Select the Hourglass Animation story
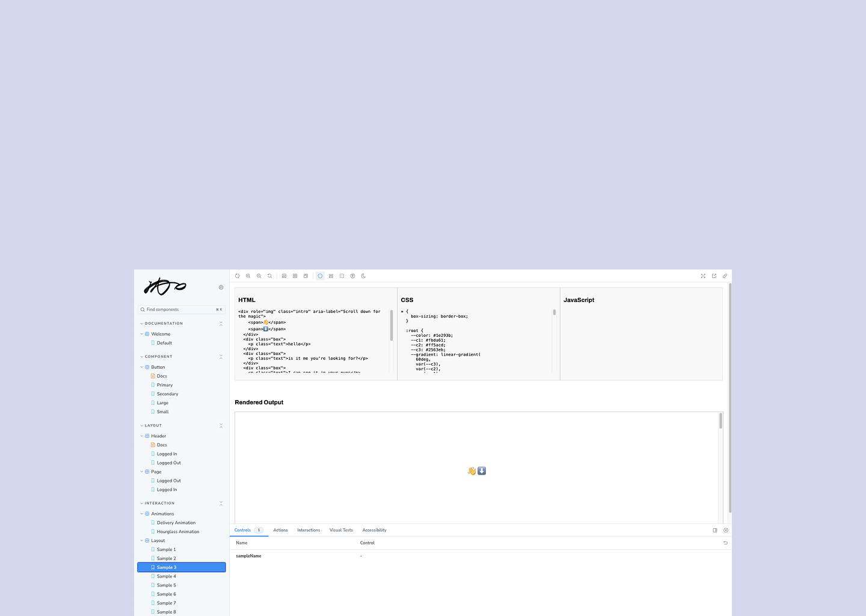This screenshot has height=616, width=866. pyautogui.click(x=178, y=532)
